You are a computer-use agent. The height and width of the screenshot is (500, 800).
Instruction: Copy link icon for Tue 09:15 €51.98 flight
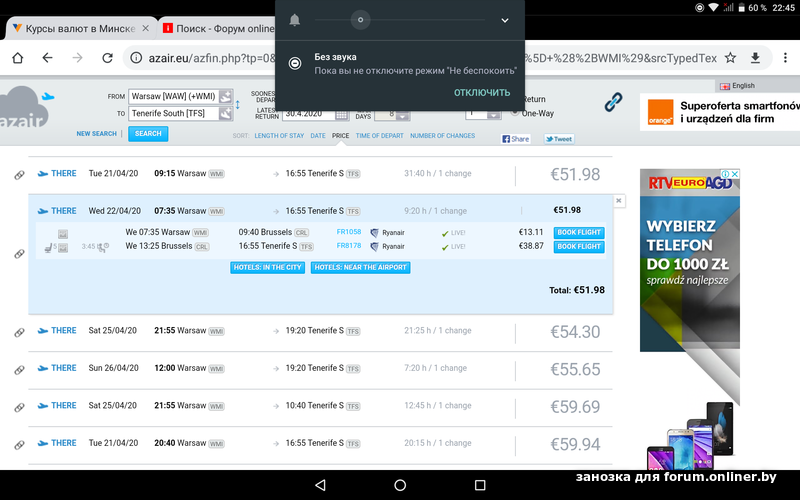(x=19, y=175)
